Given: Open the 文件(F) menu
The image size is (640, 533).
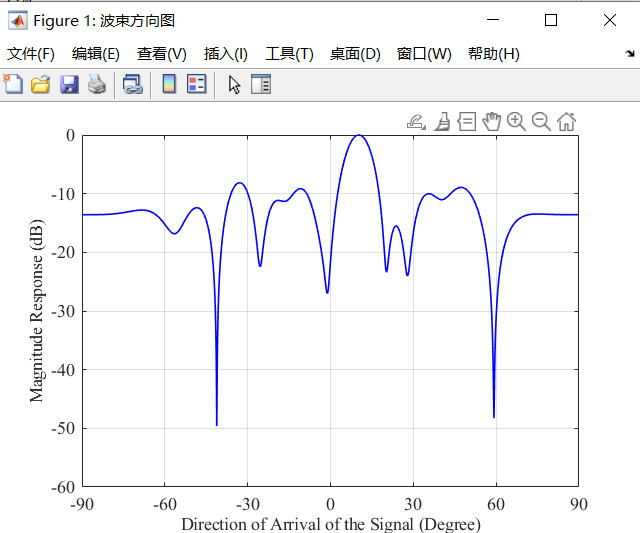Looking at the screenshot, I should tap(31, 54).
